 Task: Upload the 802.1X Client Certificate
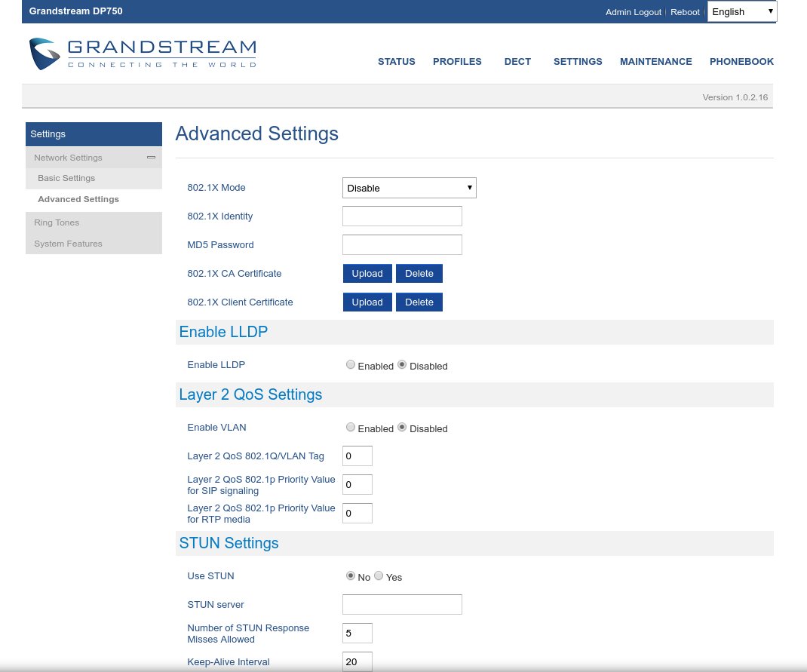coord(367,302)
